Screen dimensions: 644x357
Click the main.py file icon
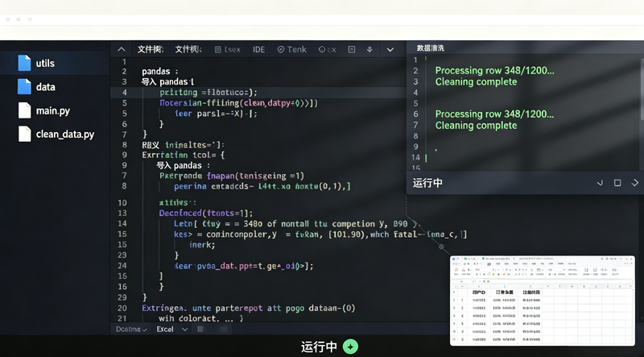tap(24, 110)
